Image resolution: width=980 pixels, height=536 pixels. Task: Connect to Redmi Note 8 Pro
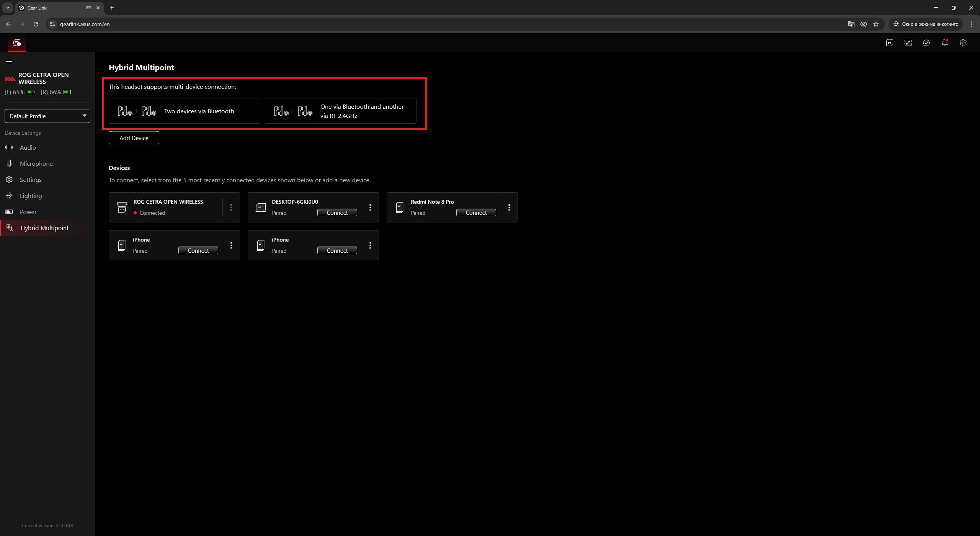point(476,212)
